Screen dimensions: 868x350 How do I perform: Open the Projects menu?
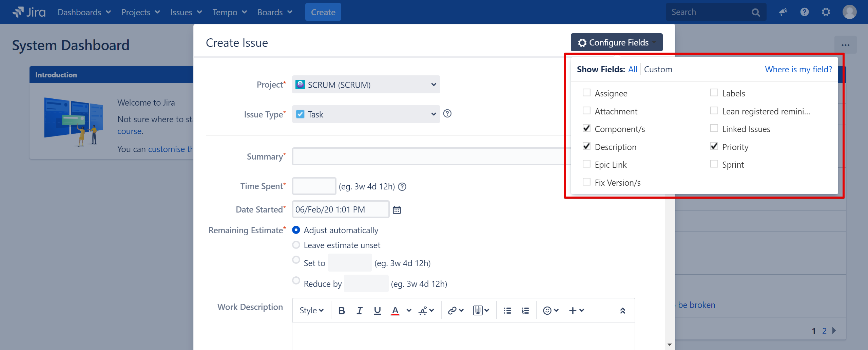141,12
